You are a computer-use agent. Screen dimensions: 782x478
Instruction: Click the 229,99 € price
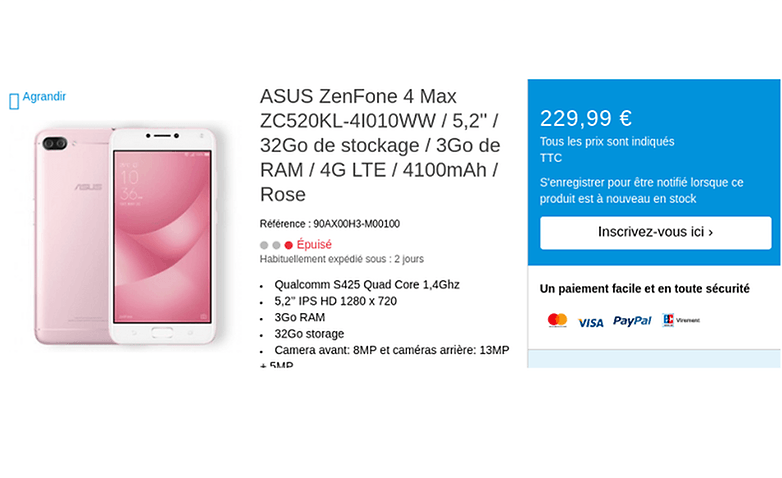(x=585, y=118)
